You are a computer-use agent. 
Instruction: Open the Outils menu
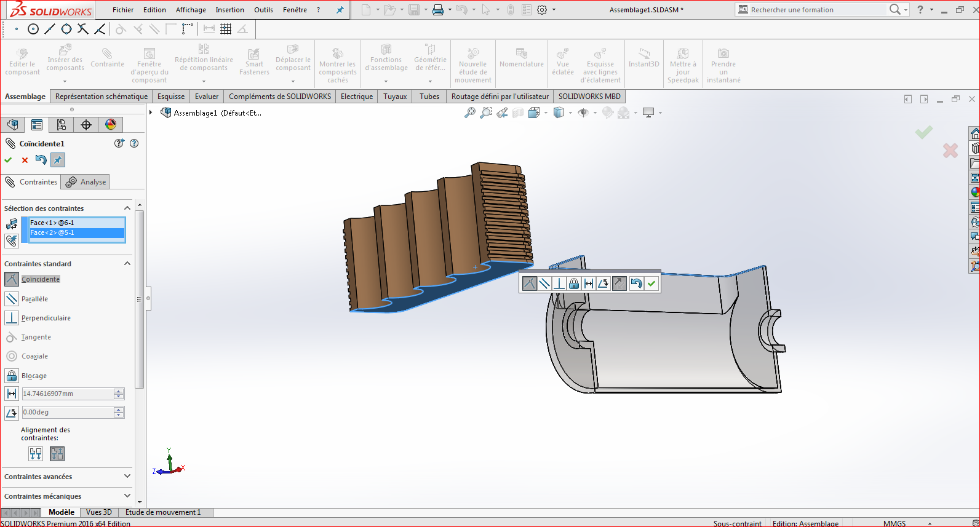pos(263,10)
